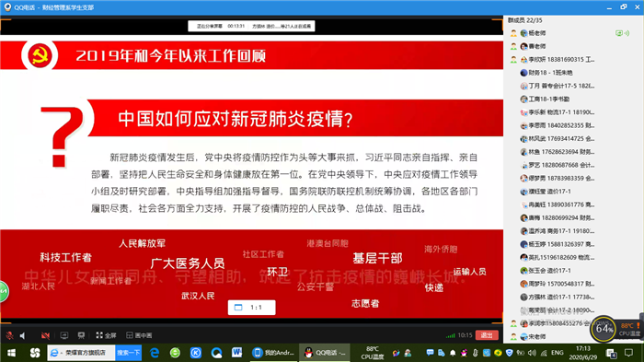Open the QQ penguin tray icon
Viewport: 644px width, 362px height.
tap(464, 353)
